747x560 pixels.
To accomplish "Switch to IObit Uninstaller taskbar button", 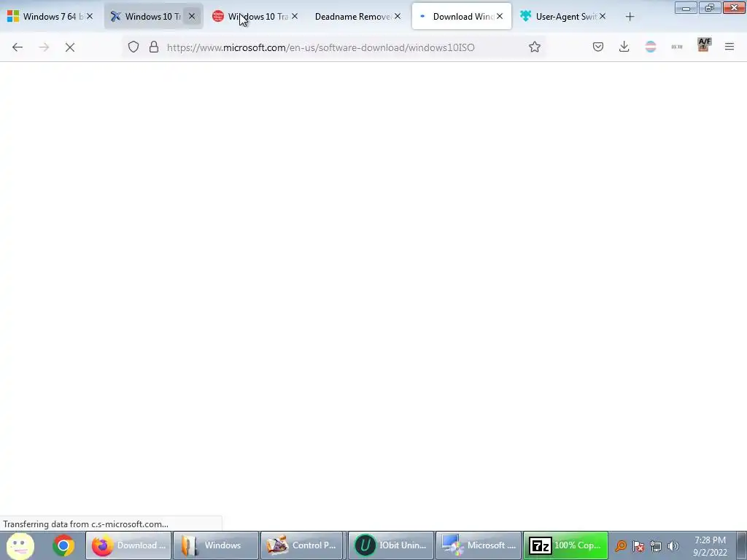I will [391, 545].
